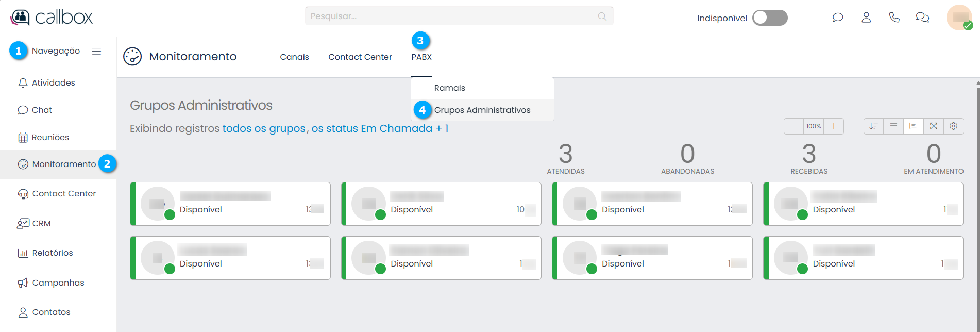The height and width of the screenshot is (332, 980).
Task: Select Ramais from the PABX menu
Action: 449,88
